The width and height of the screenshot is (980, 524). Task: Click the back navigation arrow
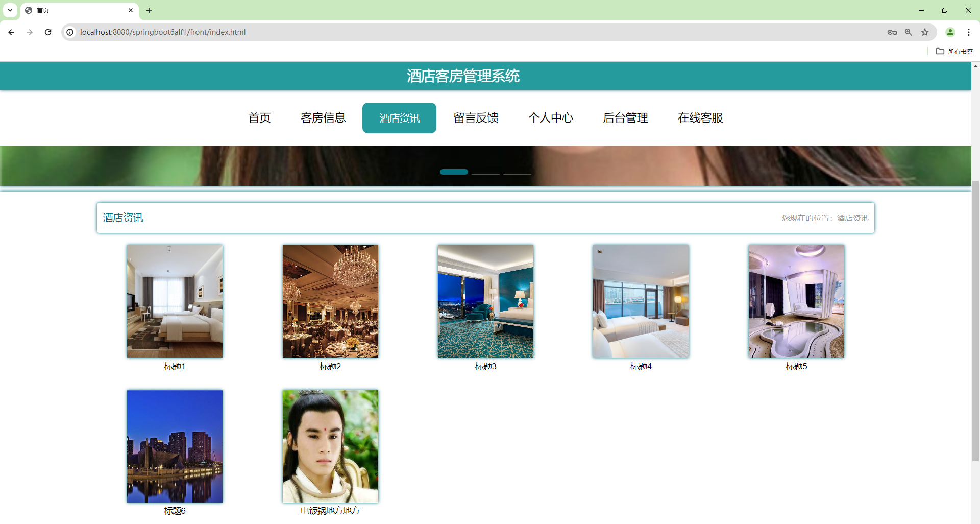[x=11, y=32]
